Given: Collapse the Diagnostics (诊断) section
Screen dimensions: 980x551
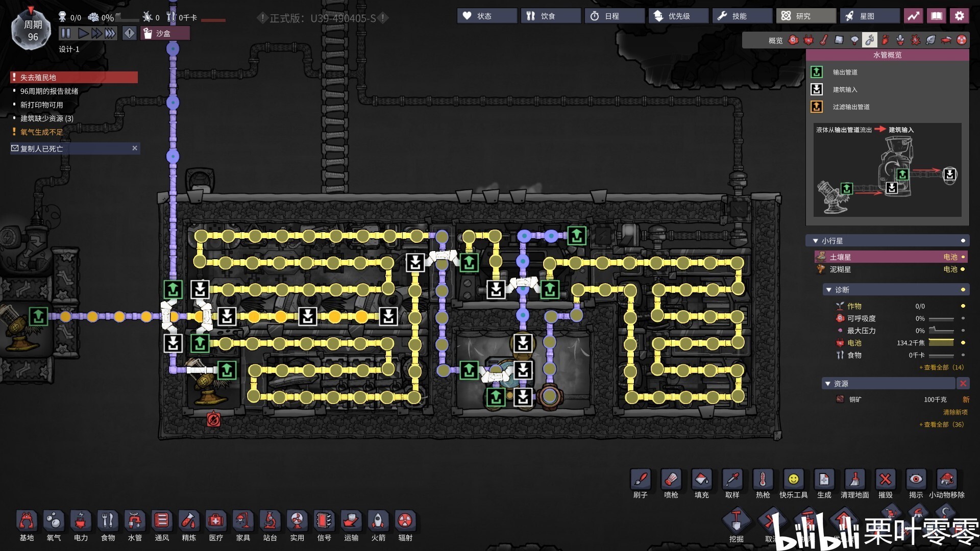Looking at the screenshot, I should coord(828,290).
